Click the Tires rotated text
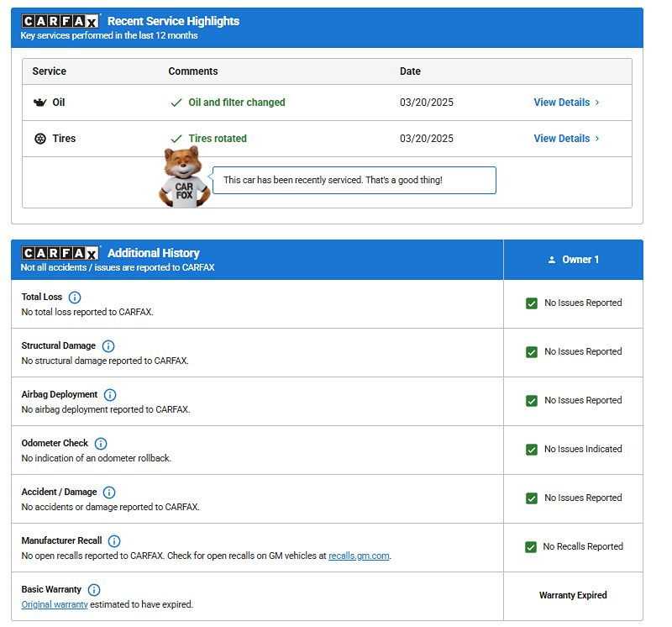This screenshot has height=627, width=672. [218, 139]
